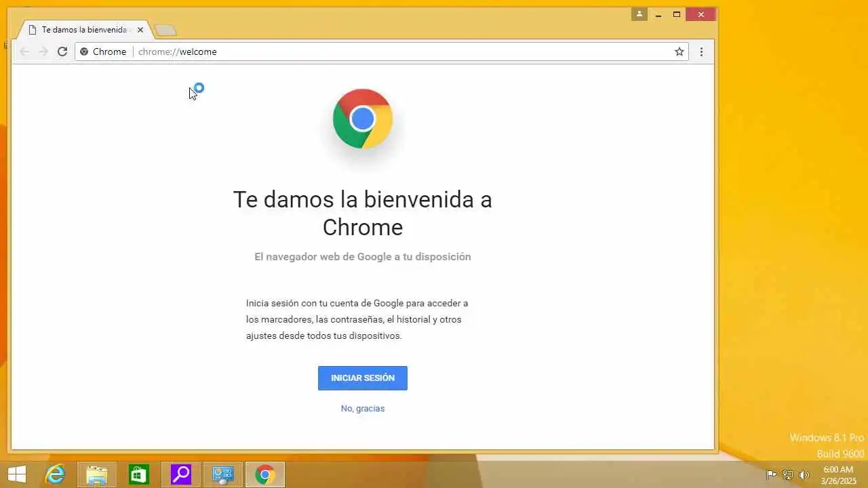The width and height of the screenshot is (868, 488).
Task: Click the 'No, gracias' link
Action: click(363, 408)
